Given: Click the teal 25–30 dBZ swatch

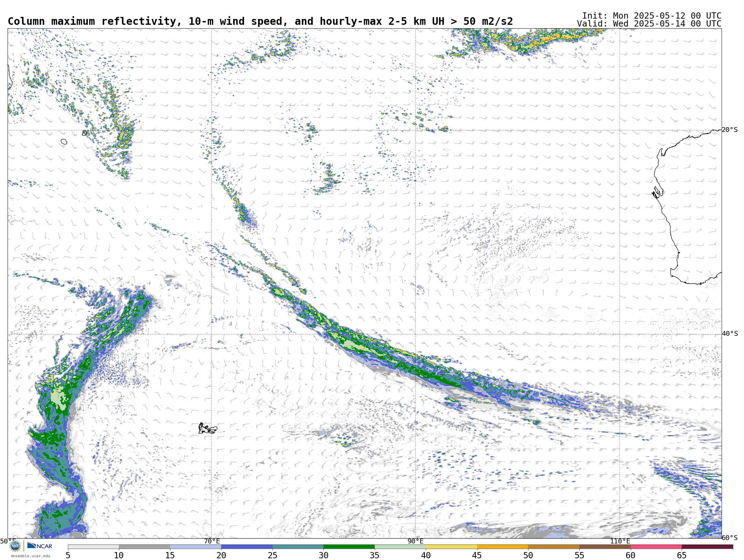Looking at the screenshot, I should point(298,547).
